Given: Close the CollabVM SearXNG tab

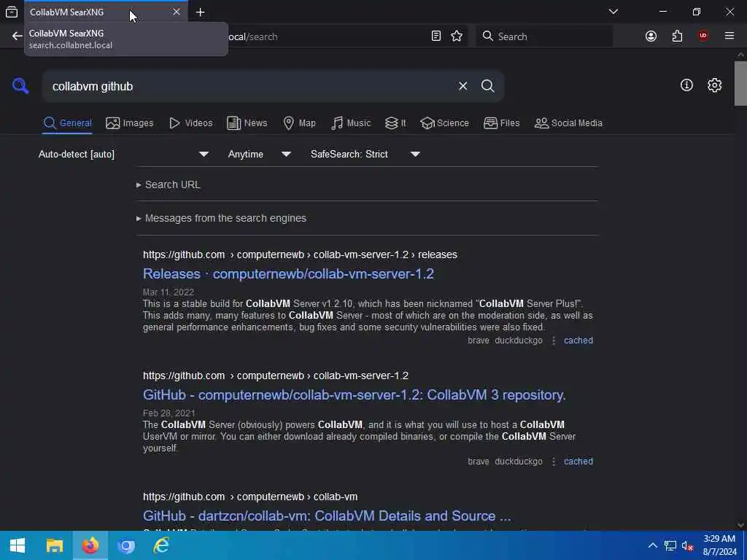Looking at the screenshot, I should tap(177, 12).
